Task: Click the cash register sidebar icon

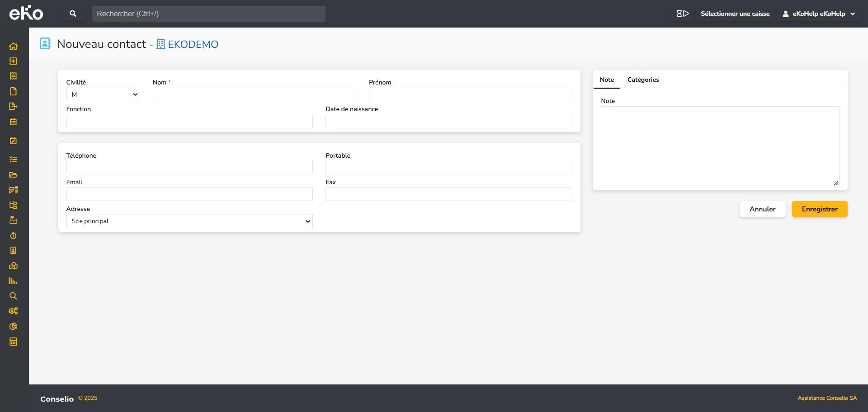Action: tap(13, 220)
